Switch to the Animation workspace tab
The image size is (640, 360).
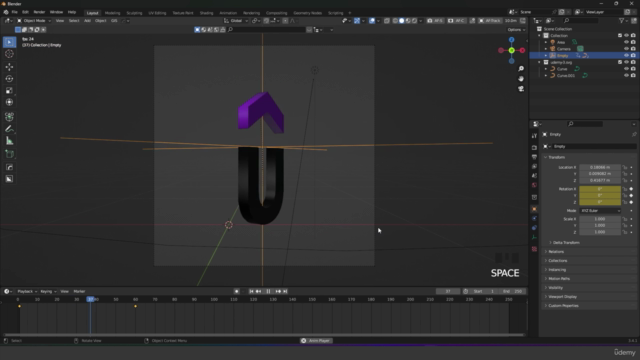[x=228, y=13]
